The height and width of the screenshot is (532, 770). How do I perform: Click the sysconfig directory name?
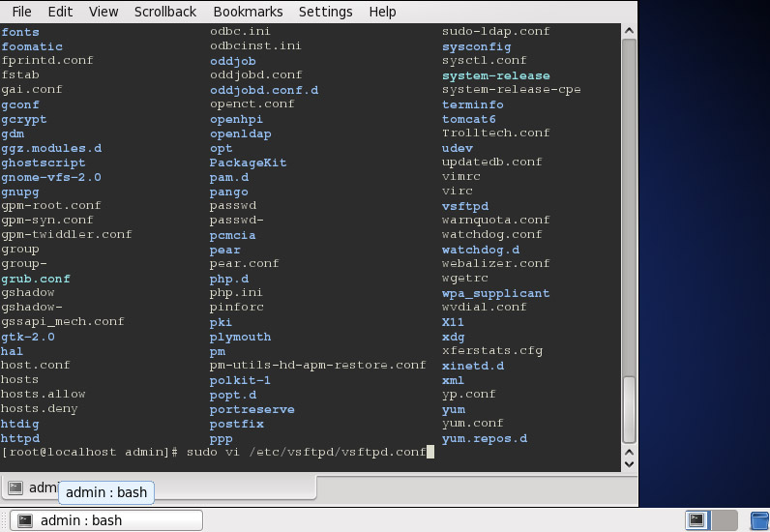point(476,46)
